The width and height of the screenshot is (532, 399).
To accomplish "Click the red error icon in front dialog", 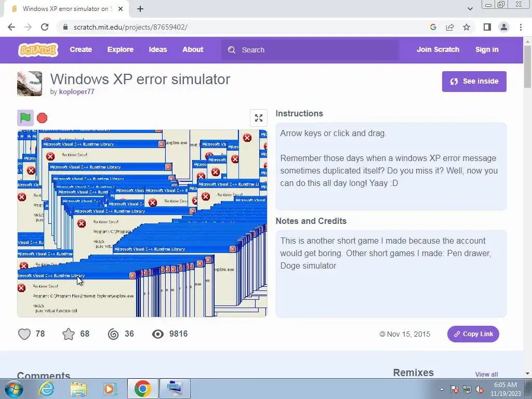I will (x=21, y=288).
